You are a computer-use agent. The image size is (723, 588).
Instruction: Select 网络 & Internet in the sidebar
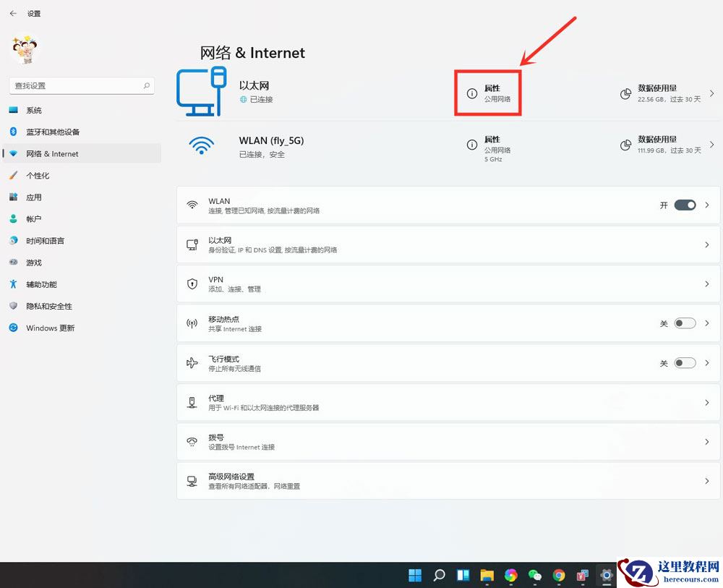(52, 153)
